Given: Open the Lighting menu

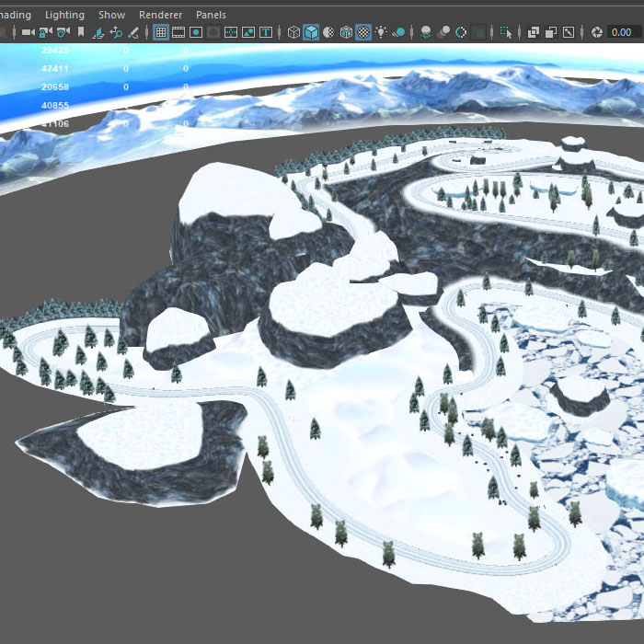Looking at the screenshot, I should coord(64,15).
